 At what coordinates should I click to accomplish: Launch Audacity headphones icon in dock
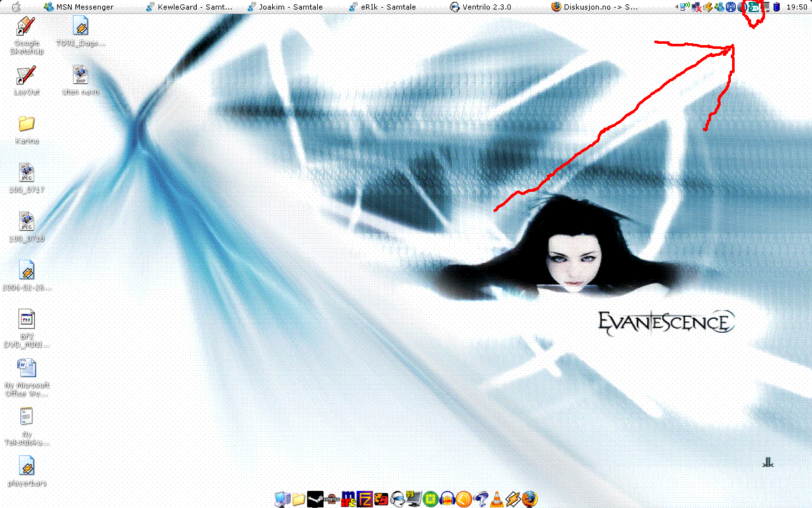click(447, 499)
